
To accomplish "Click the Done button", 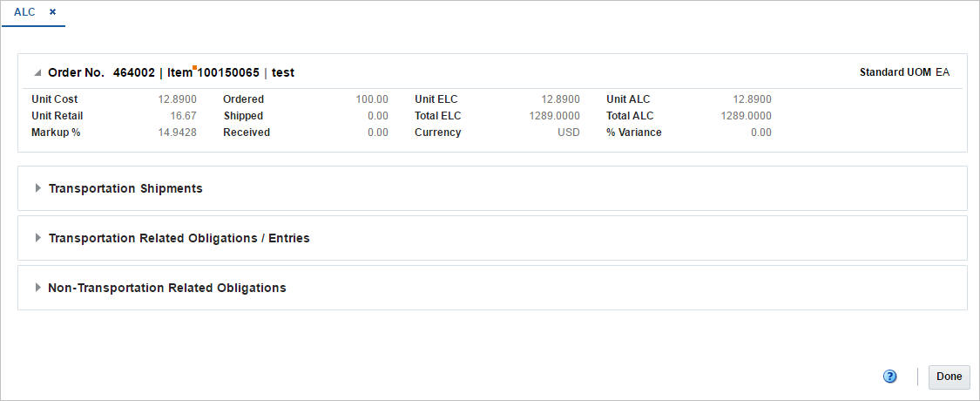I will click(949, 377).
